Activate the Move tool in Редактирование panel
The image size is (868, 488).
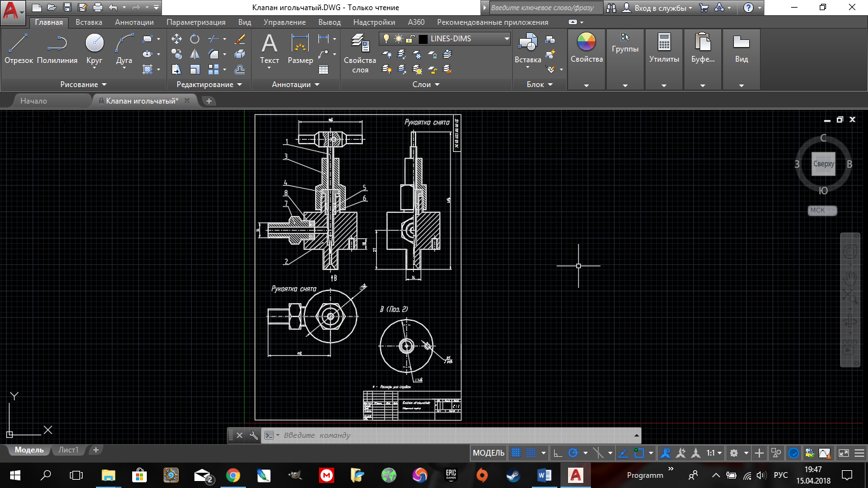coord(177,39)
